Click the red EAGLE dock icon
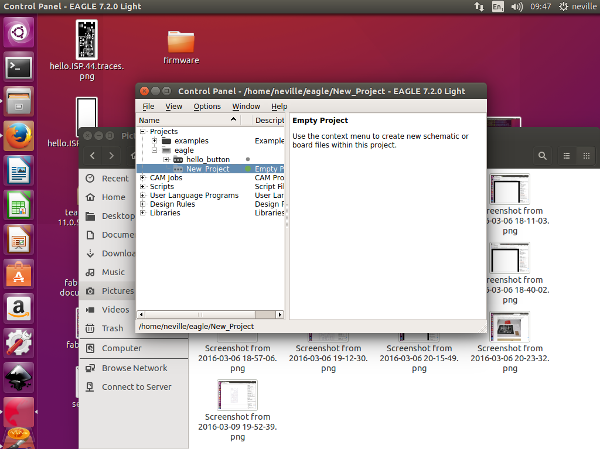Viewport: 600px width, 449px height. (18, 412)
